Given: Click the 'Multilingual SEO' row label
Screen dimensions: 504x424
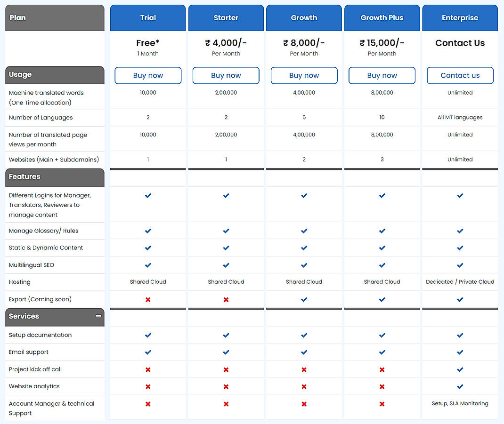Looking at the screenshot, I should click(32, 265).
